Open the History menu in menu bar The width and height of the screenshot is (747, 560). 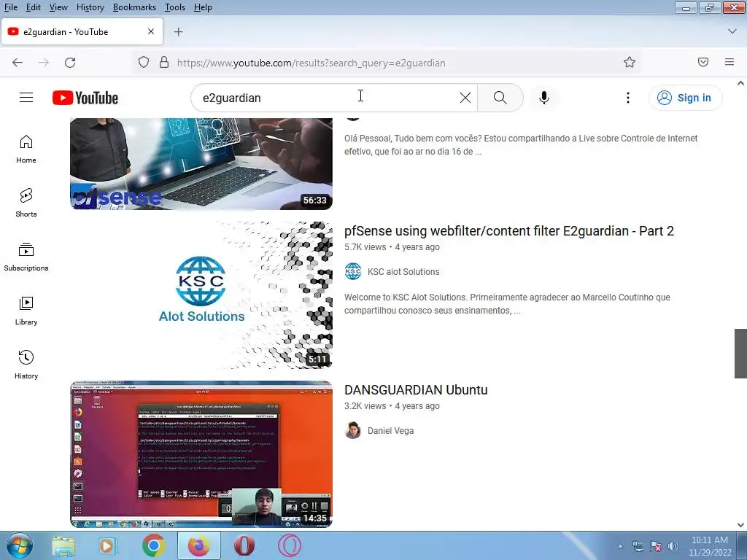pyautogui.click(x=90, y=7)
